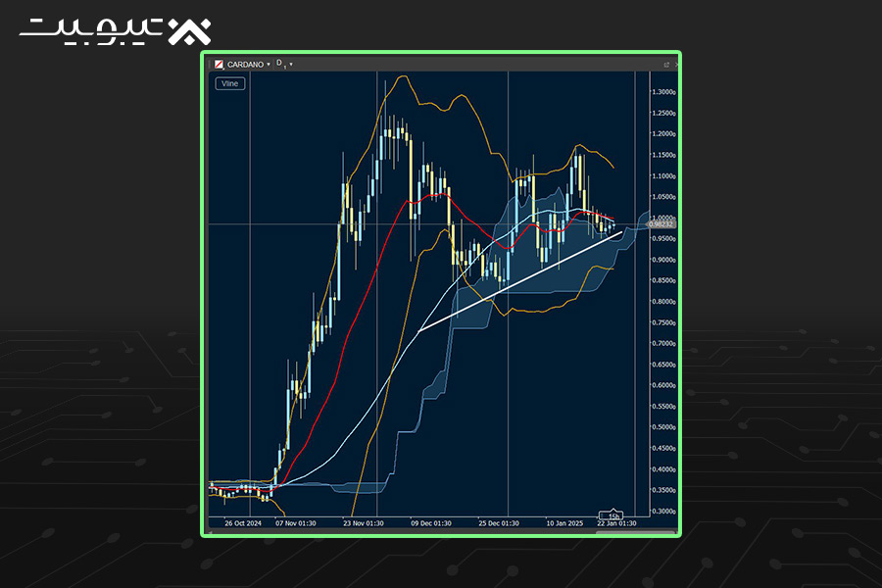The width and height of the screenshot is (882, 588).
Task: Click the 25 Dec 01:30 date label
Action: 499,523
